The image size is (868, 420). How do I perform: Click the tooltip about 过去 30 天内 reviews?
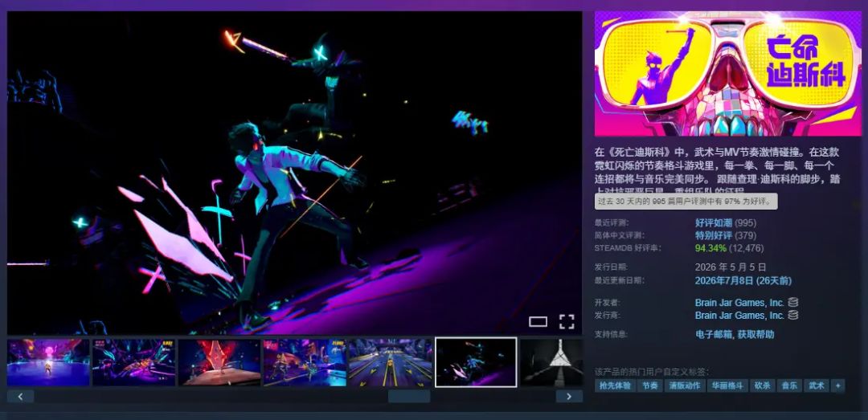[x=686, y=202]
